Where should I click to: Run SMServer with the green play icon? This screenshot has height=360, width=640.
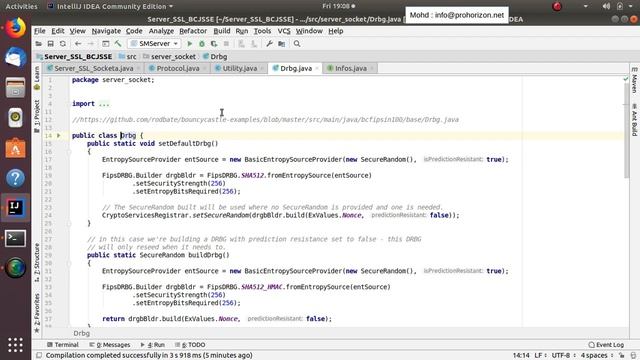click(x=190, y=44)
